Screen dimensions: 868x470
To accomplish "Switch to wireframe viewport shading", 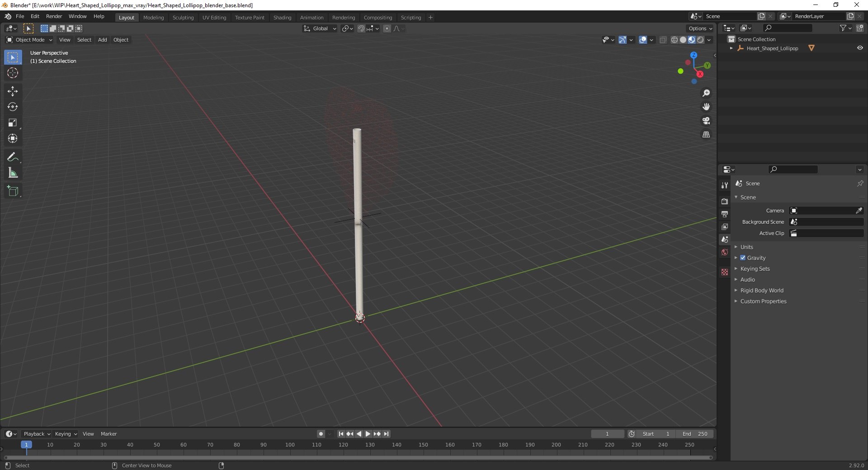I will click(x=675, y=40).
